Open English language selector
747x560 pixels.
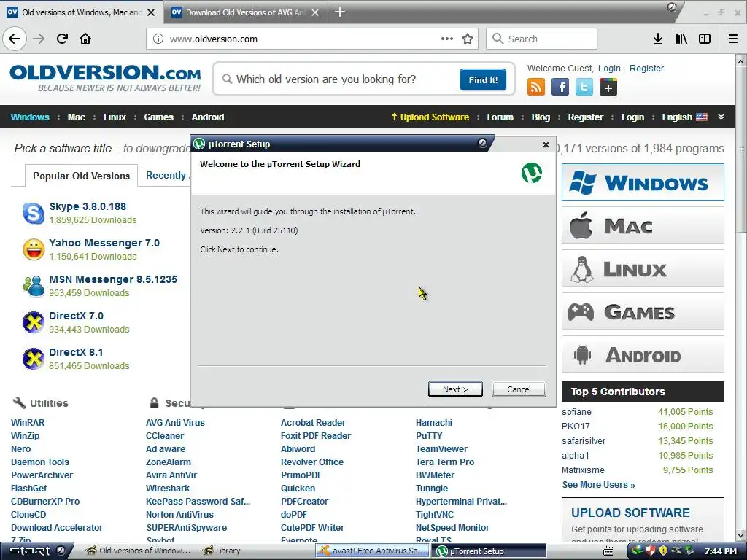tap(684, 117)
